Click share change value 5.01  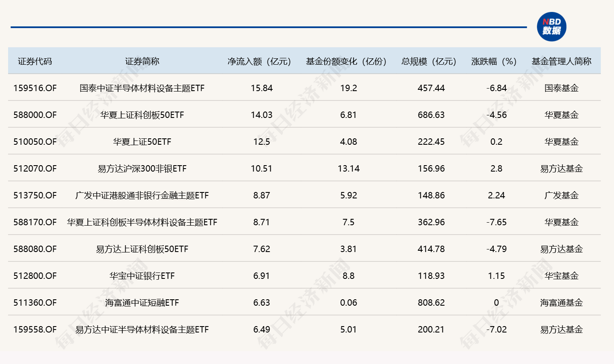(349, 330)
